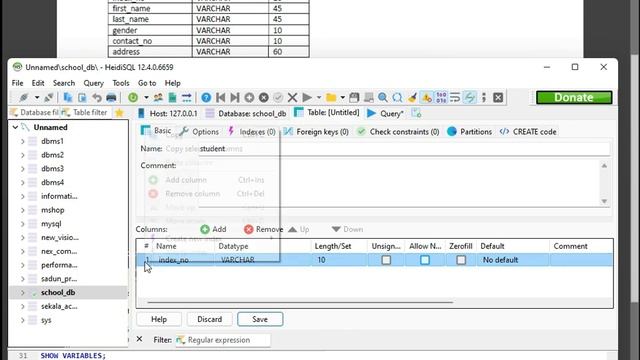Click the Delete row circle-x icon
640x360 pixels.
point(264,98)
